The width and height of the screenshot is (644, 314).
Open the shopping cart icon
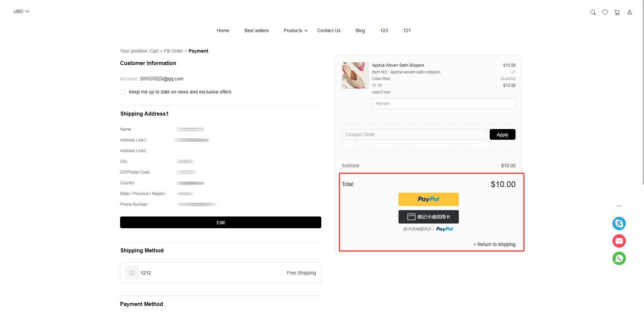(x=617, y=12)
